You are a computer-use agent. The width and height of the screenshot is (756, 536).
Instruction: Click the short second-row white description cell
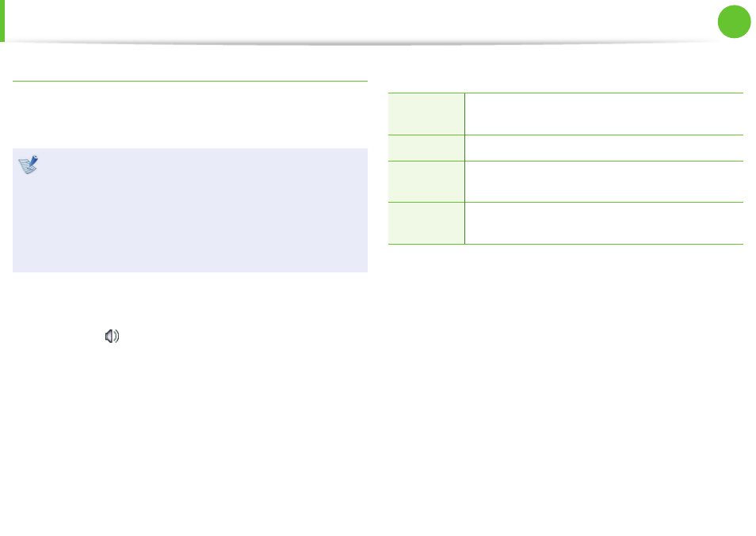pos(604,148)
